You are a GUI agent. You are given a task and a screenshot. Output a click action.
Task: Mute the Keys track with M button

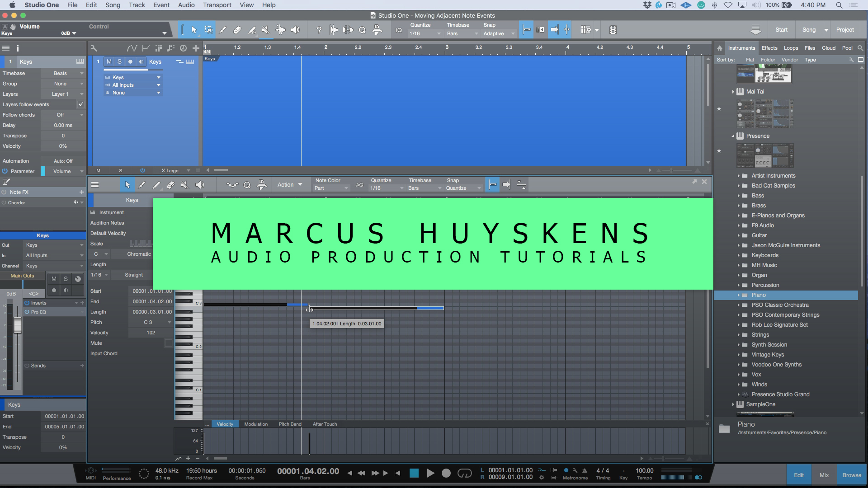tap(109, 61)
